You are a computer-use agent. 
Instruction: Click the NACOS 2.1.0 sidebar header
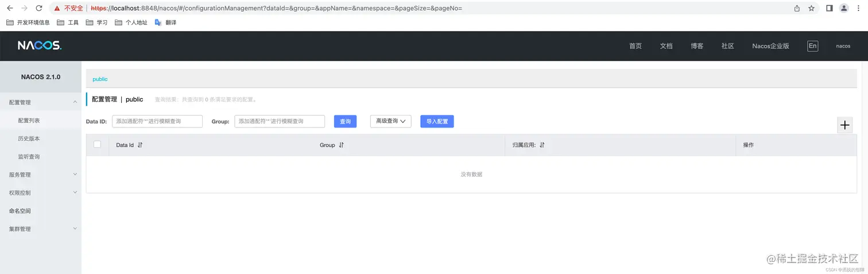click(x=41, y=77)
